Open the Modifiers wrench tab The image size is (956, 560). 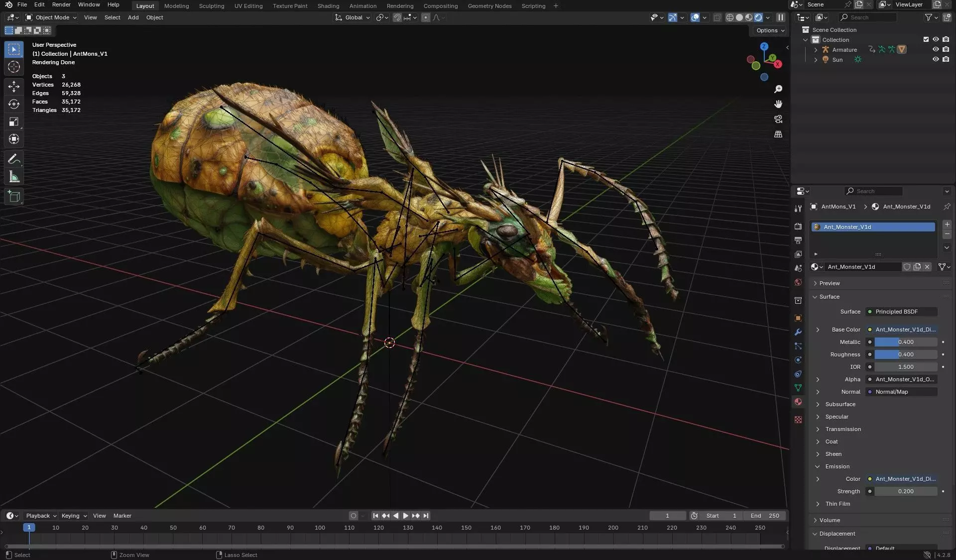tap(798, 332)
